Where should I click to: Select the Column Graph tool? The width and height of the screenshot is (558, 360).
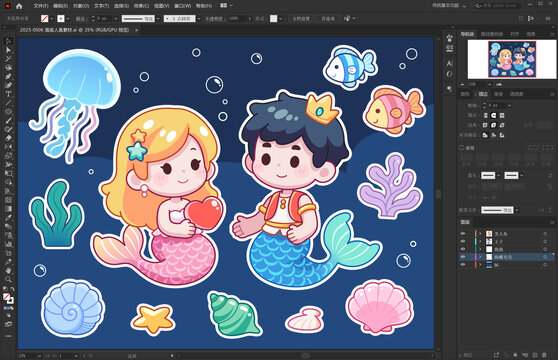click(x=8, y=244)
